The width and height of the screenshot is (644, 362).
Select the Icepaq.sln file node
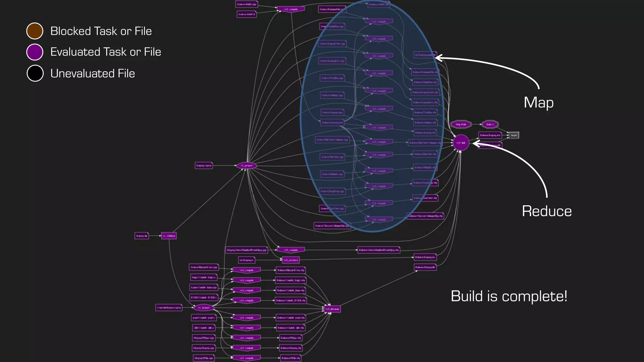142,236
